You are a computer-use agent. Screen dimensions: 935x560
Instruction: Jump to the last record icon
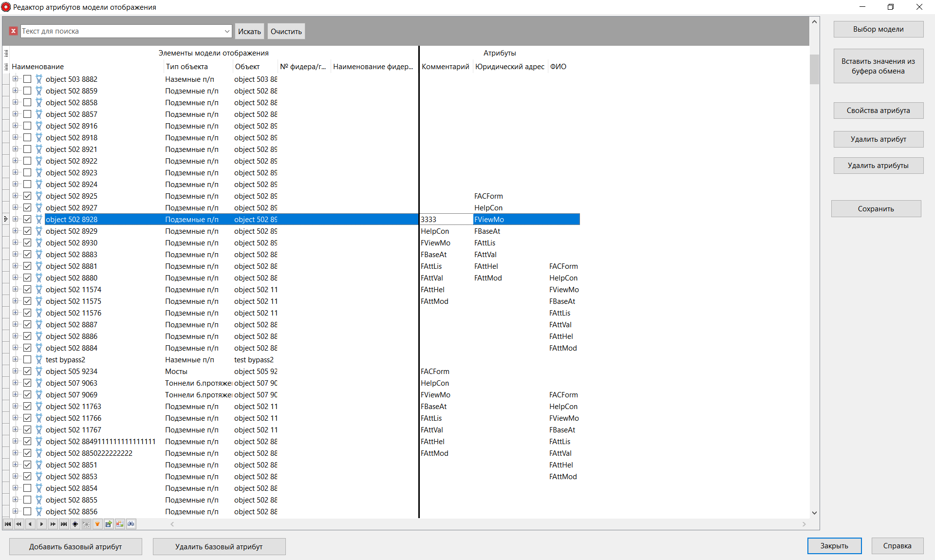(65, 524)
